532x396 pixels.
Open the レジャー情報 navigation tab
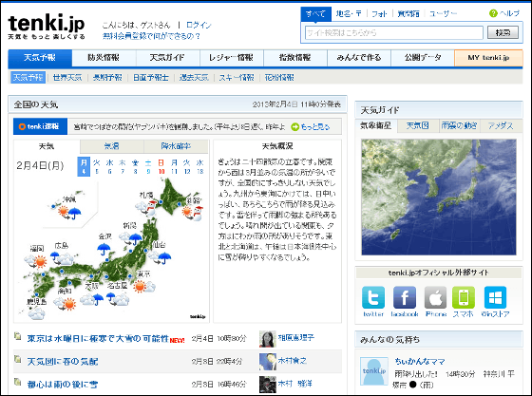tap(232, 58)
